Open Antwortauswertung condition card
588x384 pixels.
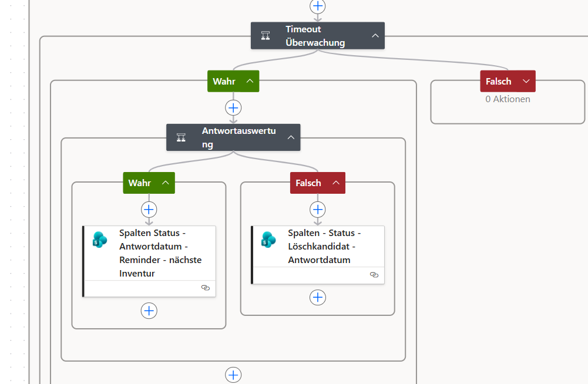coord(233,137)
